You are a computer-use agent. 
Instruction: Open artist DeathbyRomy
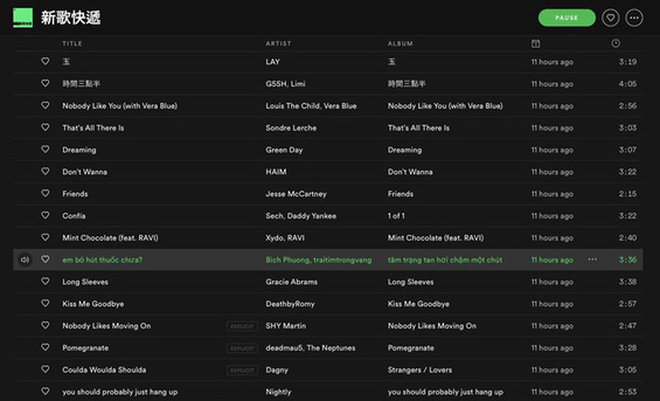(x=290, y=304)
